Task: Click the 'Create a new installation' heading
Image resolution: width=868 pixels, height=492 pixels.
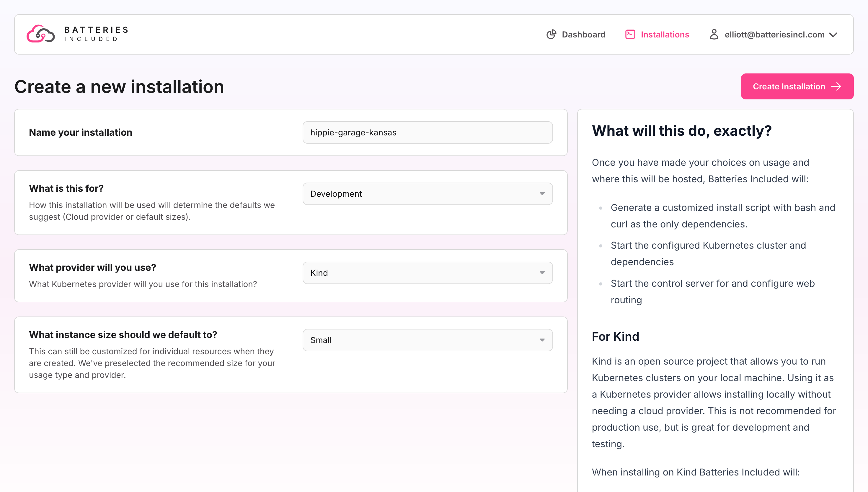Action: click(119, 87)
